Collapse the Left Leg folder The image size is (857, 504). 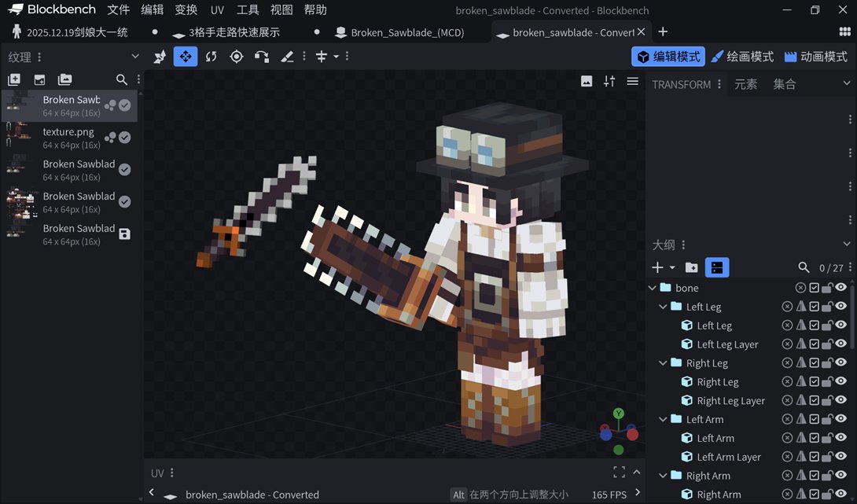[x=663, y=307]
